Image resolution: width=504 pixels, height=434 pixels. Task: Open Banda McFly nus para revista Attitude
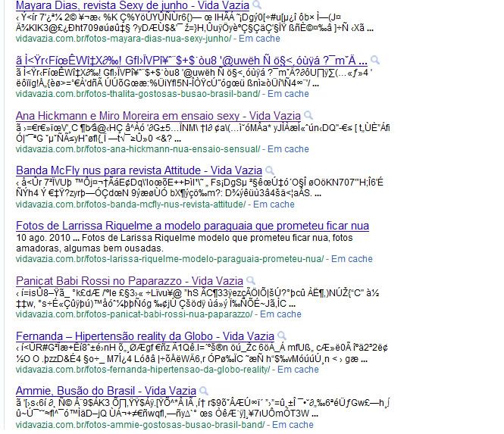pyautogui.click(x=139, y=170)
